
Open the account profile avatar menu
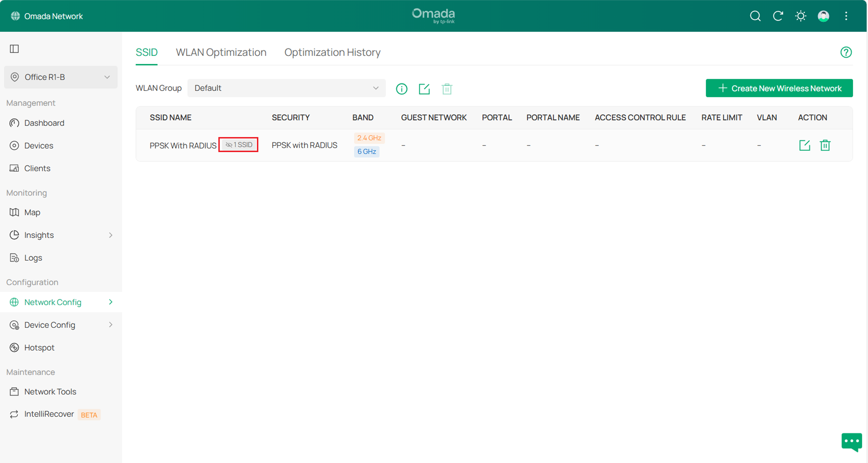824,16
